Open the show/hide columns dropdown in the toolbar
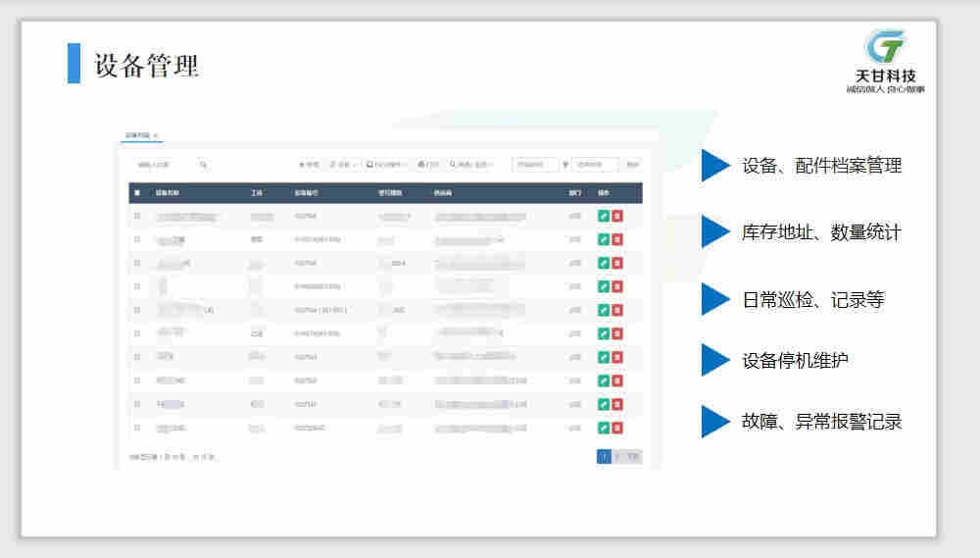Screen dimensions: 980x558 click(471, 165)
